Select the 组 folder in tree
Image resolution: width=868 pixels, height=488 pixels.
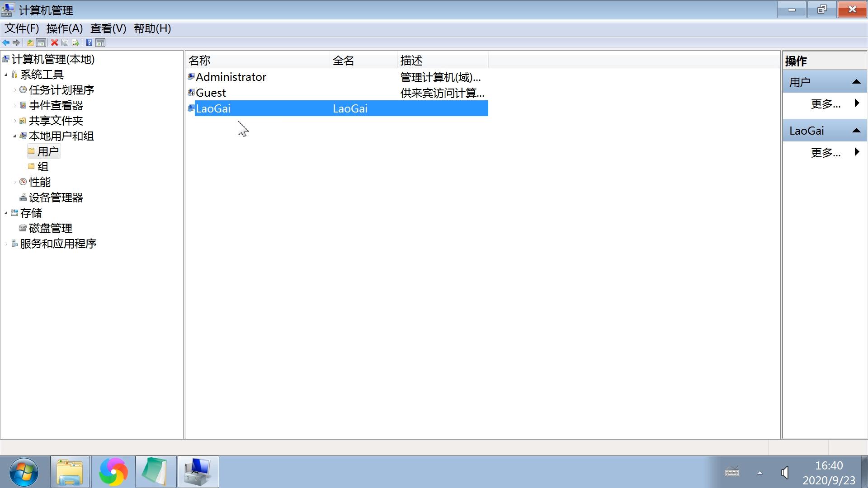tap(42, 167)
